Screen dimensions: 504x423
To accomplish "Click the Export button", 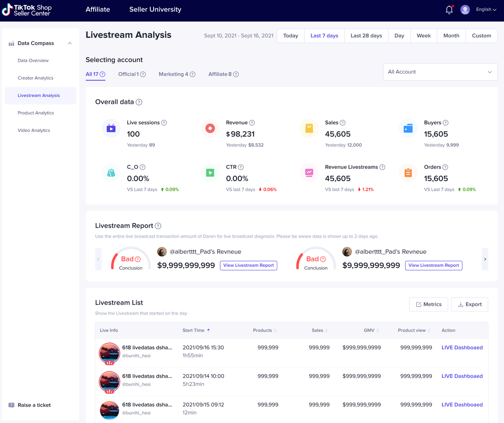I will tap(469, 305).
